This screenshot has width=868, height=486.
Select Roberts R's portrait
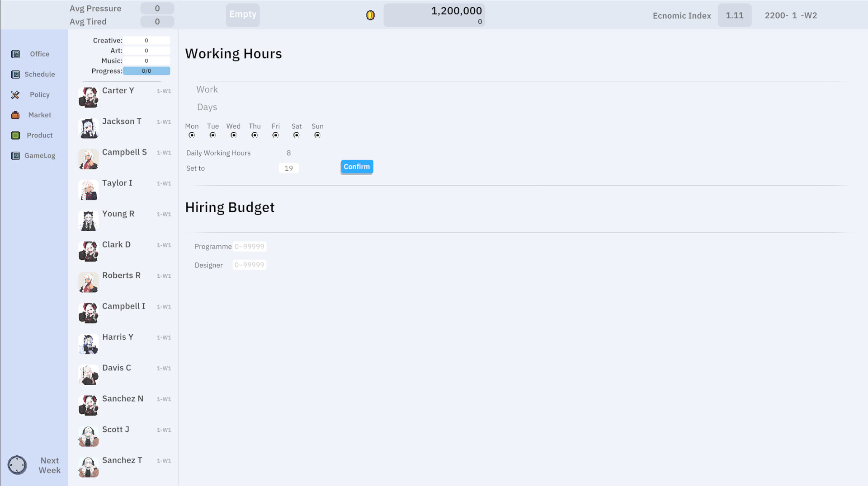click(88, 282)
